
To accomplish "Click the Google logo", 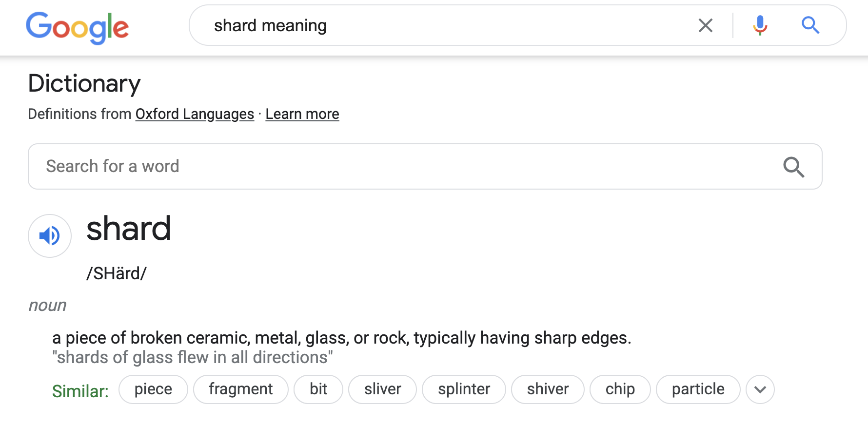I will coord(77,27).
